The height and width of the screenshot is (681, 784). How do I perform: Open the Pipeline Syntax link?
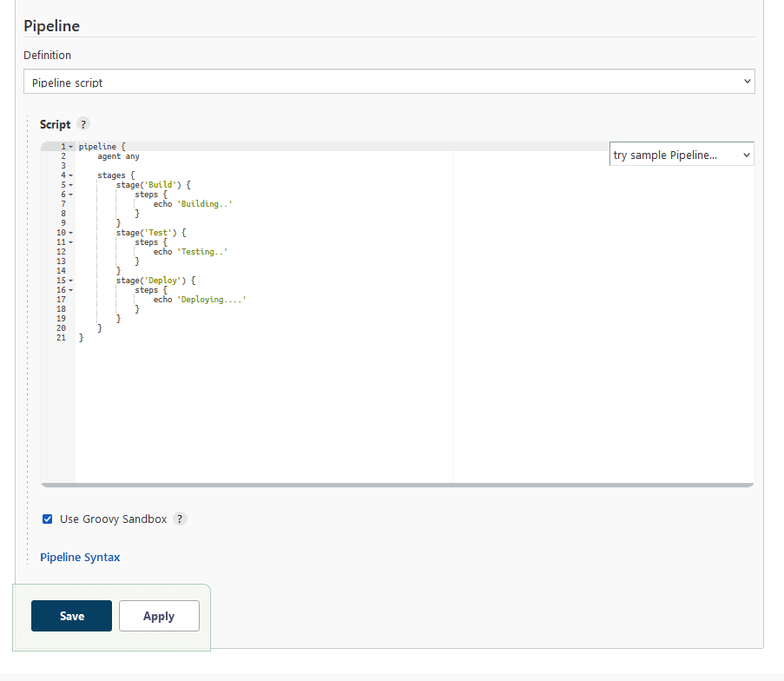point(80,557)
